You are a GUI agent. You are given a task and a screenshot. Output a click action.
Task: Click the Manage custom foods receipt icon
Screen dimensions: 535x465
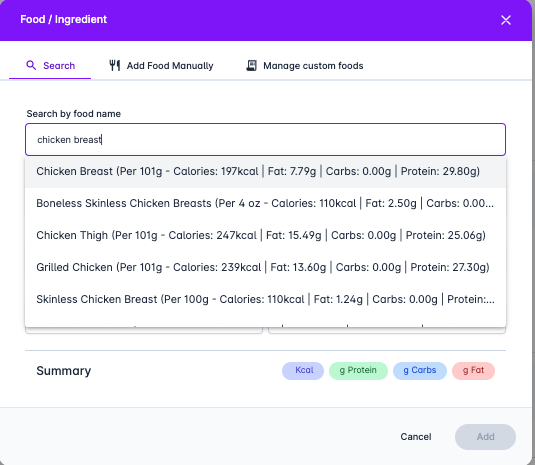coord(251,65)
